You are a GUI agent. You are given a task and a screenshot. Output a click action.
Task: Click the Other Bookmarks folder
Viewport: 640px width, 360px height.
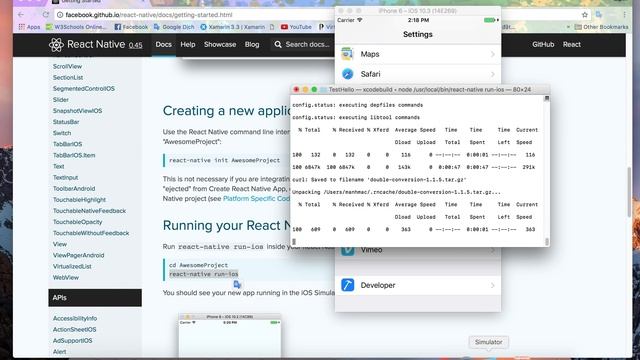[601, 27]
